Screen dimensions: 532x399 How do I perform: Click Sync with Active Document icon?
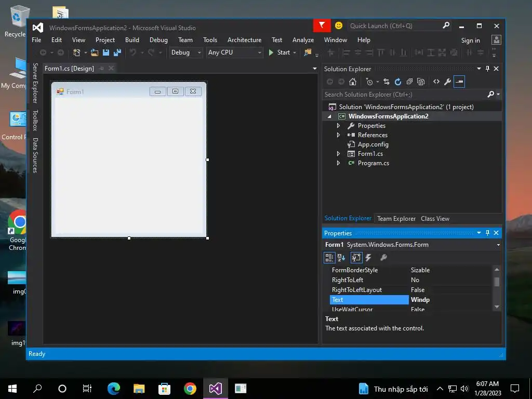[x=387, y=82]
